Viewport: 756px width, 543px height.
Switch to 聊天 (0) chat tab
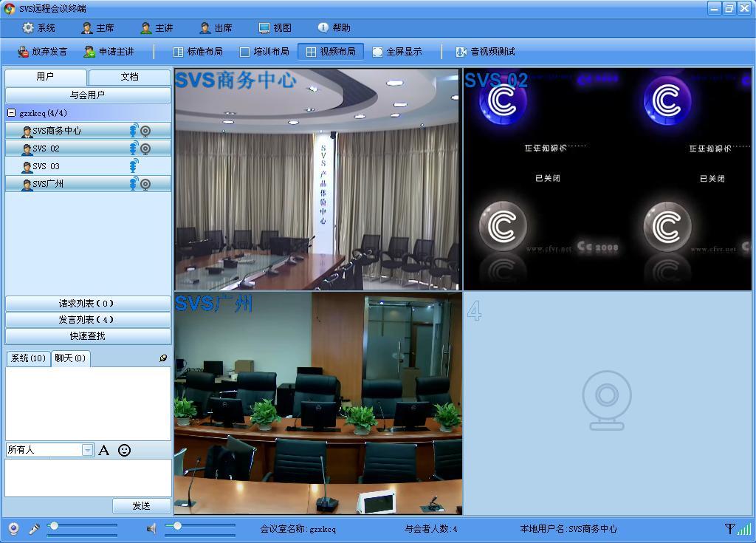[70, 358]
